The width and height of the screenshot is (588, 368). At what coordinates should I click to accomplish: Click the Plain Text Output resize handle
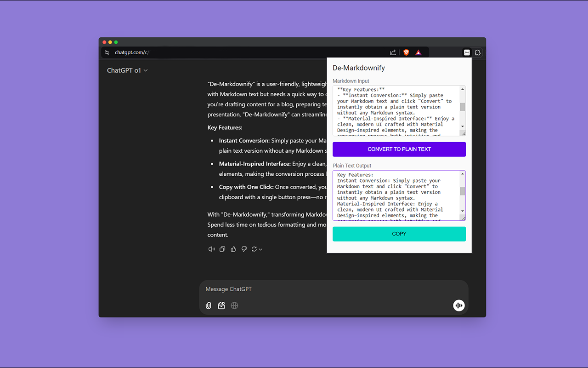point(463,218)
